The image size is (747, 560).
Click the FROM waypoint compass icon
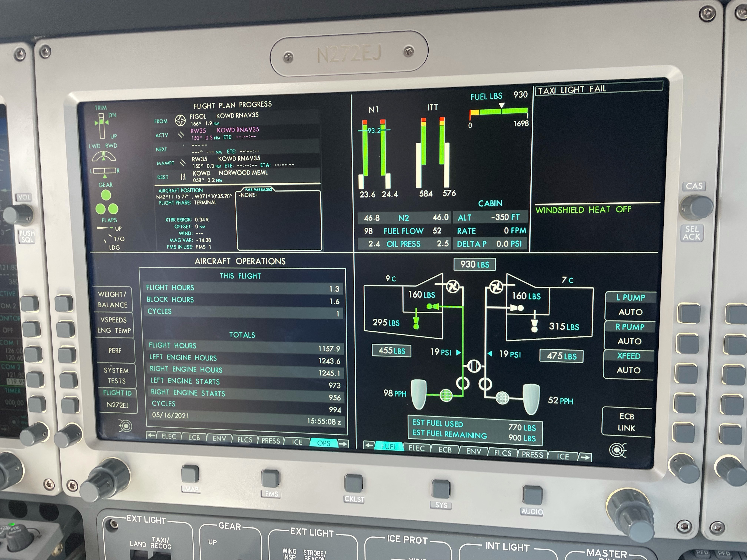click(180, 121)
